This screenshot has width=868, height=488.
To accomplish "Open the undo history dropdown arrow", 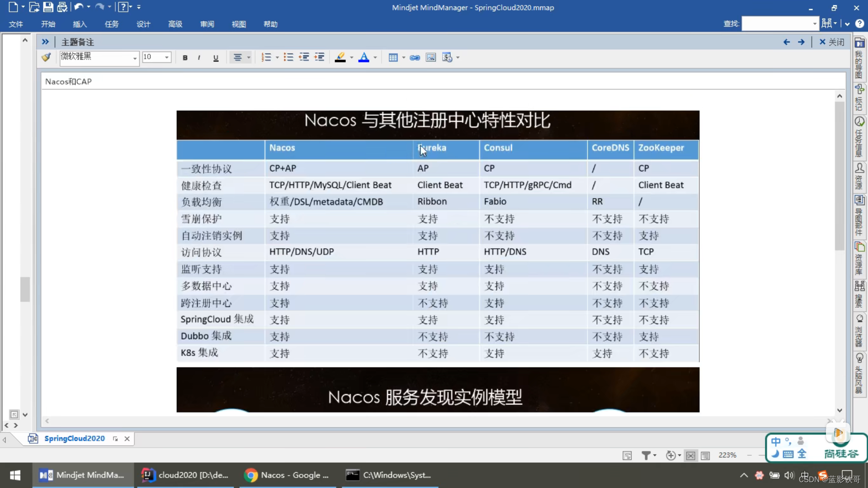I will tap(89, 7).
